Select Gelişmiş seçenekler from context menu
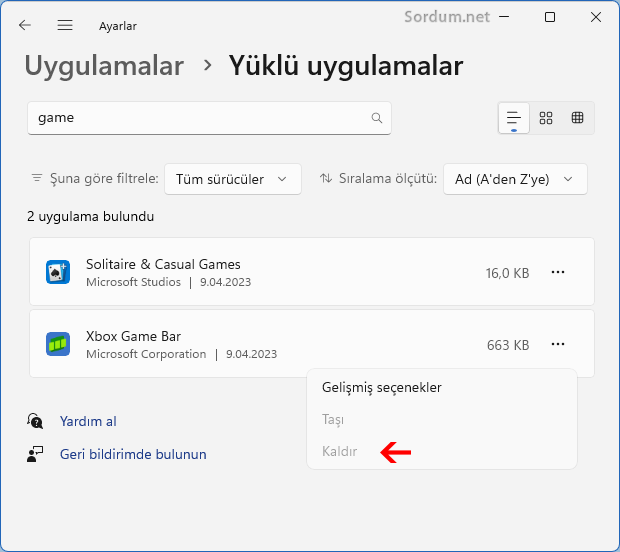 382,388
